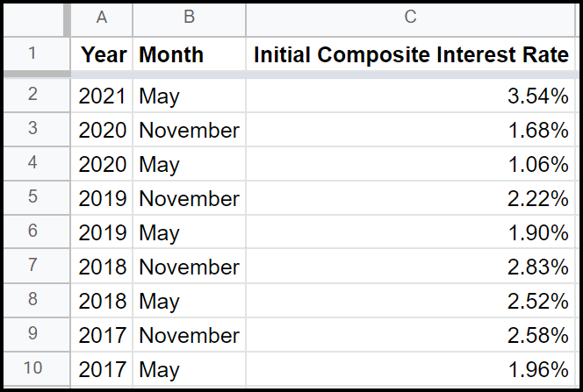Select column C header
Screen dimensions: 583x392
pyautogui.click(x=411, y=17)
